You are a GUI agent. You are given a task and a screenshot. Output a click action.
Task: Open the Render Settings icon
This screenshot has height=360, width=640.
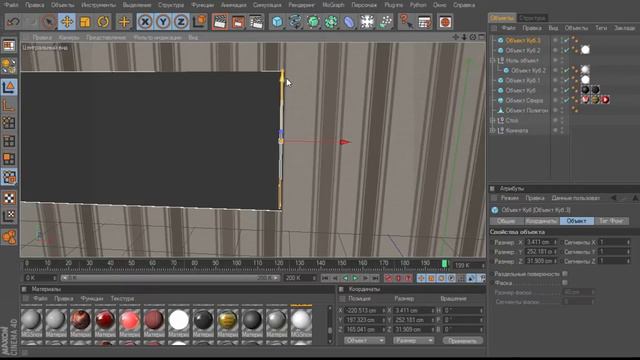click(x=256, y=22)
